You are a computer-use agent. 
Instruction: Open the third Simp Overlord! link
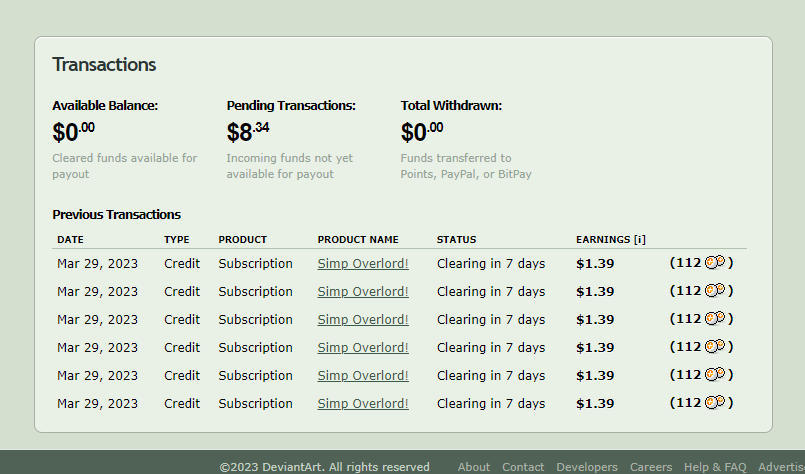coord(363,320)
